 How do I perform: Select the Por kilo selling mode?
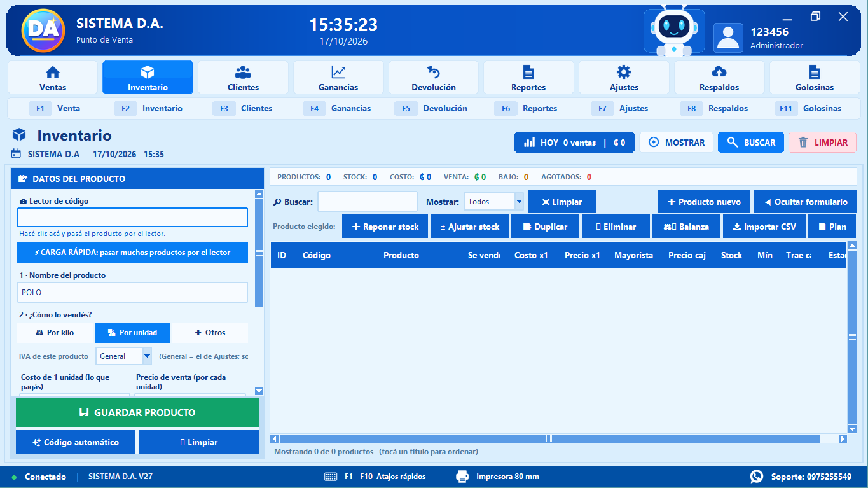[55, 333]
